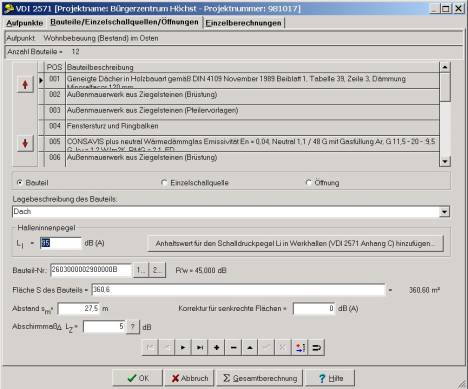Click the post edit checkmark navigator button
Screen dimensions: 468x389
pyautogui.click(x=267, y=348)
